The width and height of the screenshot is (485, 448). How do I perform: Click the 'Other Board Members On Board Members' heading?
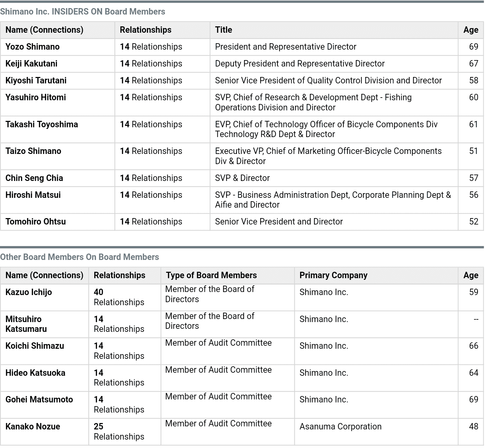pos(79,257)
